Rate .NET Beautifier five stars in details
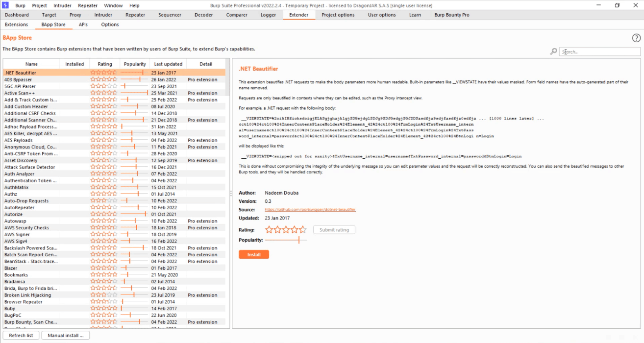Viewport: 644px width, 343px height. click(x=303, y=230)
